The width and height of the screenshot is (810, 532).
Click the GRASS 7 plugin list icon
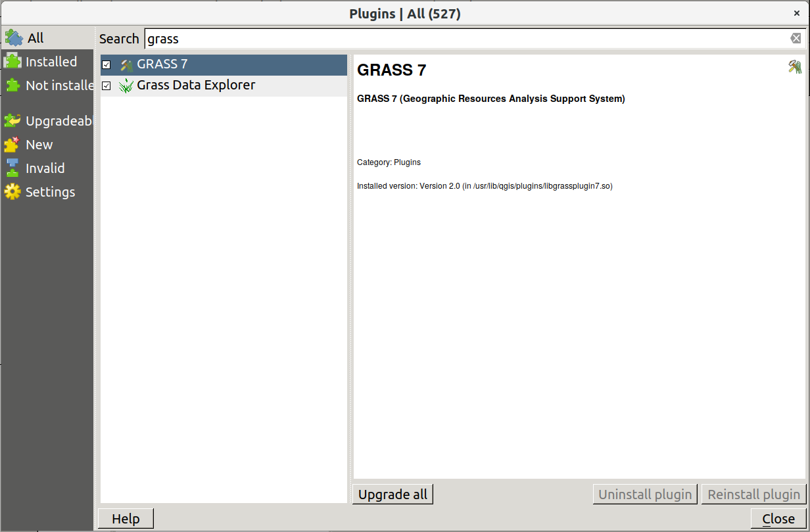126,64
